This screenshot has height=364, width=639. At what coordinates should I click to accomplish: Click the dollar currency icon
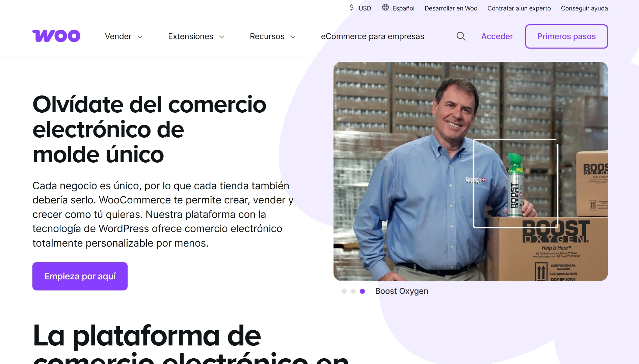point(351,7)
